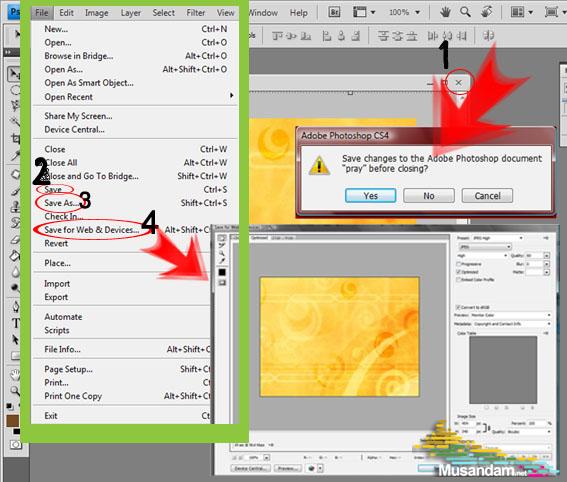Select the Path Selection tool

(15, 340)
